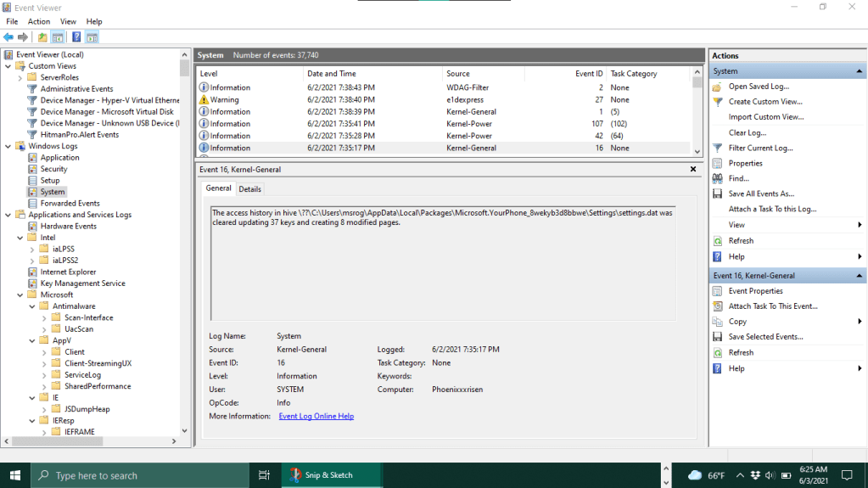Click Event Properties in Actions pane

755,291
